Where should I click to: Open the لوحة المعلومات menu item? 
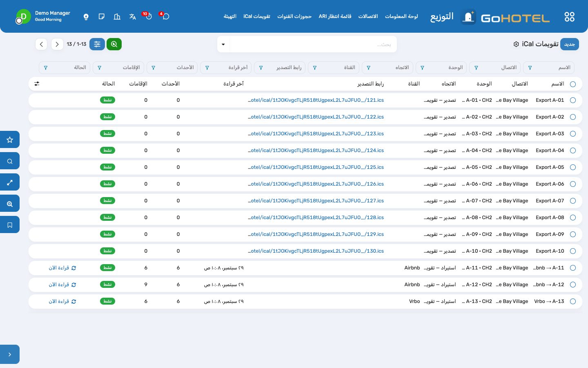(401, 16)
